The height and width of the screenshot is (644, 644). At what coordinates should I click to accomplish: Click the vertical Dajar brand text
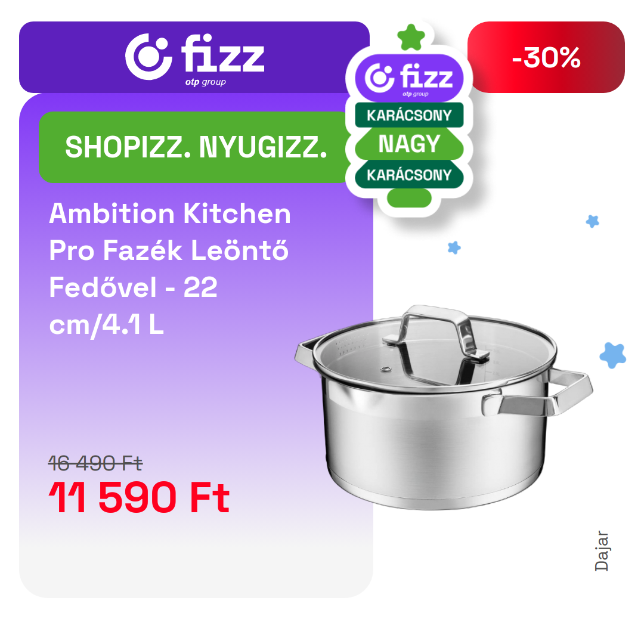point(601,551)
